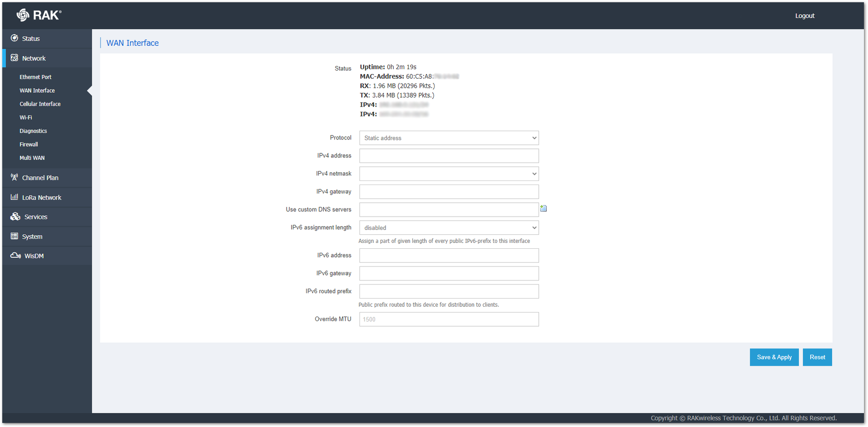The width and height of the screenshot is (868, 427).
Task: Open the Status menu item label
Action: pos(31,38)
